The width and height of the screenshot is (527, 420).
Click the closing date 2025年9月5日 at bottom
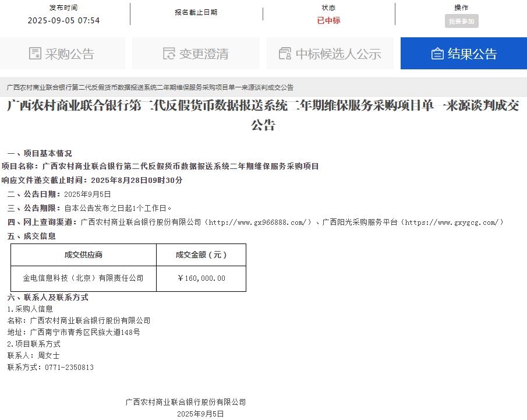tap(200, 414)
